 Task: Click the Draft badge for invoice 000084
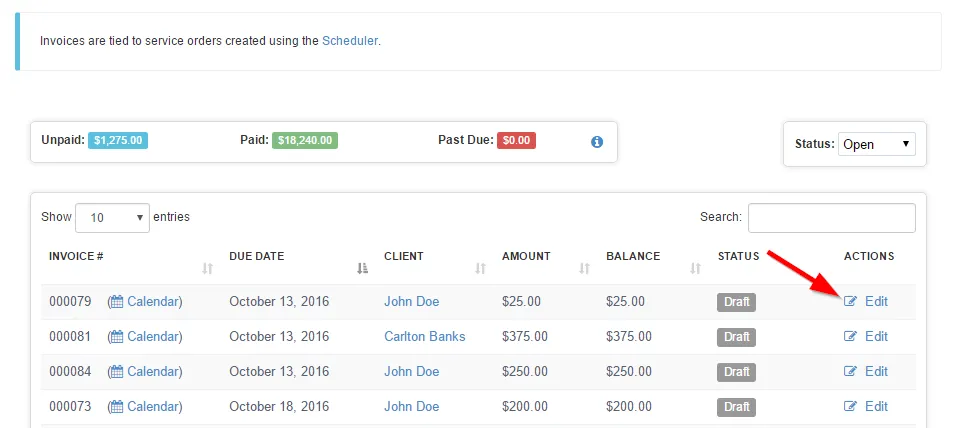tap(736, 373)
